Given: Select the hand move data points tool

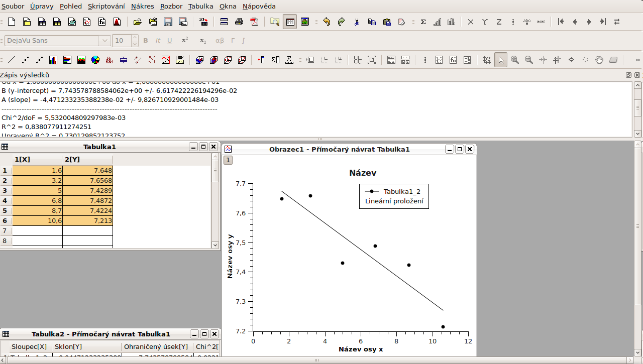Looking at the screenshot, I should [599, 60].
